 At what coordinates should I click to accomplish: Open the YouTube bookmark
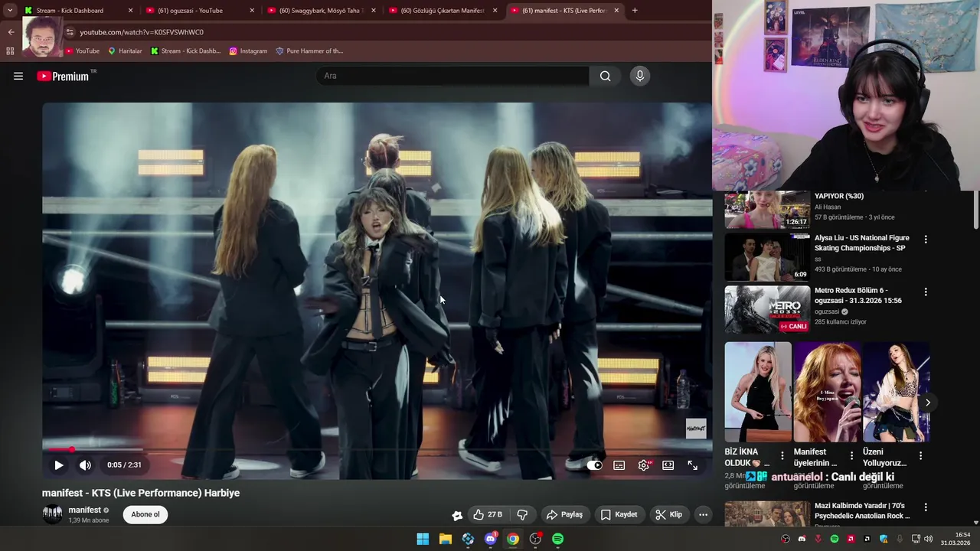[82, 51]
